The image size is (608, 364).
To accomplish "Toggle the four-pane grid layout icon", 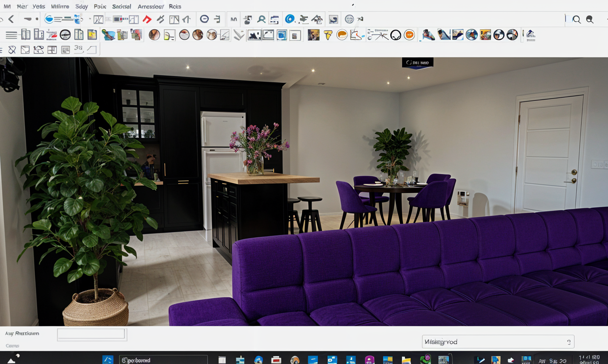I will point(52,50).
